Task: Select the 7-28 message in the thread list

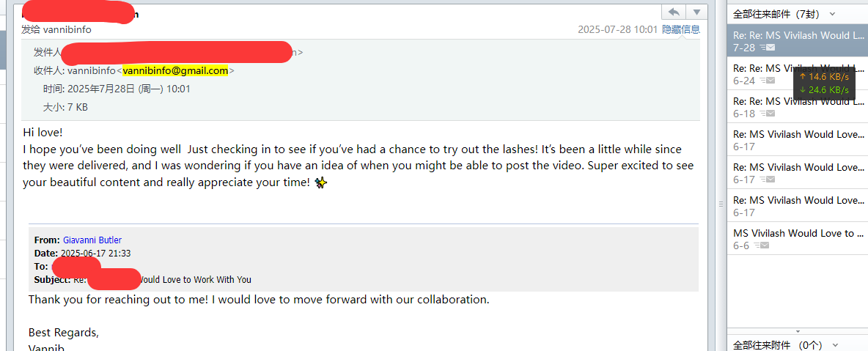Action: [797, 41]
